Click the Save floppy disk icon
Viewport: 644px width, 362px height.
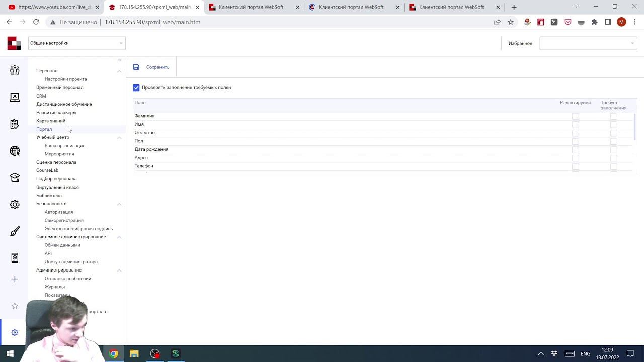point(136,67)
